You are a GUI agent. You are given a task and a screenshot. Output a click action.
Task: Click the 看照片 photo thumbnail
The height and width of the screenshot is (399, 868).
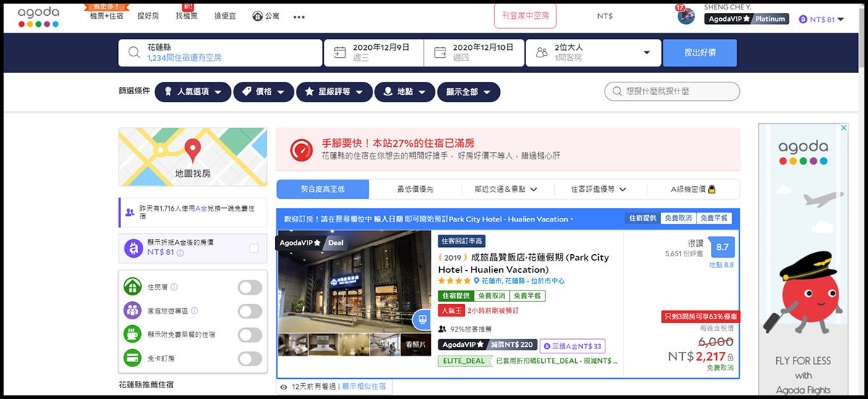[415, 344]
